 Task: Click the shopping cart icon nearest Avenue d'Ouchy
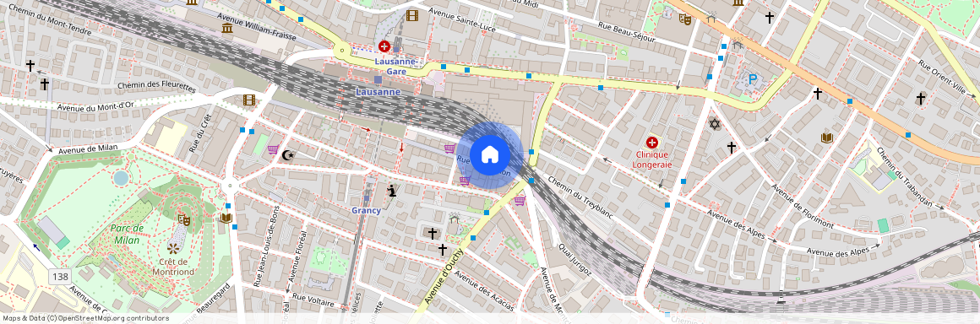pyautogui.click(x=520, y=201)
